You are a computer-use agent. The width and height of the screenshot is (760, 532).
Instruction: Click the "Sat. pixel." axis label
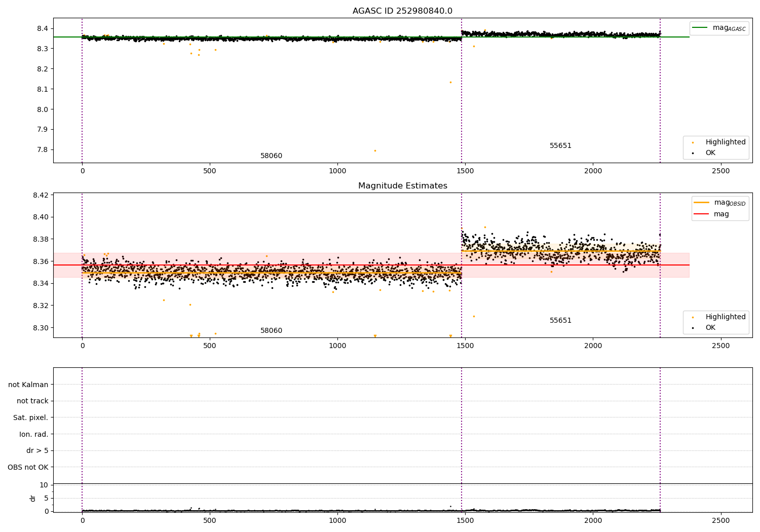click(31, 417)
